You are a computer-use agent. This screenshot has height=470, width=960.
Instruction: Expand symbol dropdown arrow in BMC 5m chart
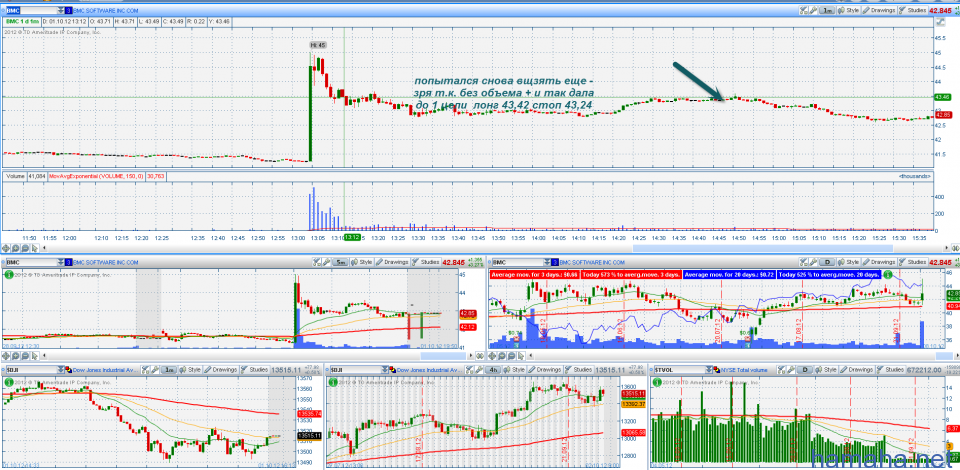click(61, 262)
